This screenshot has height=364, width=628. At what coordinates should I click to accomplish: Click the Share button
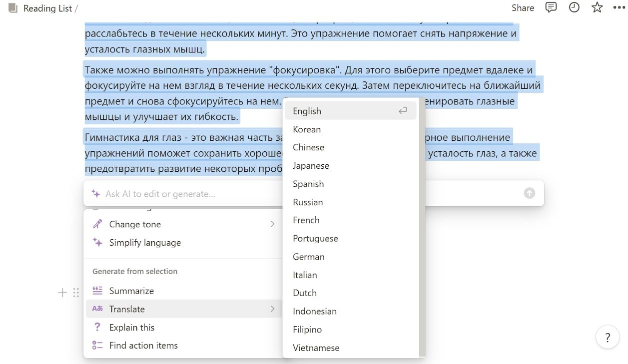(523, 8)
